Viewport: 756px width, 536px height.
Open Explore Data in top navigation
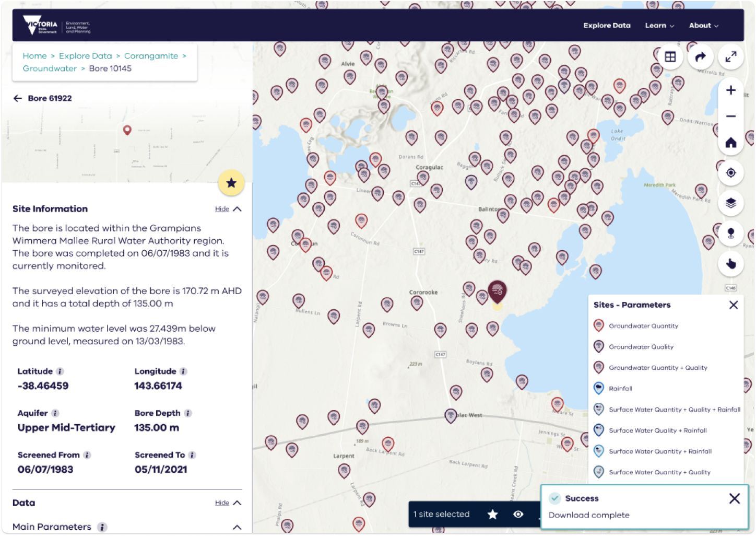[607, 26]
